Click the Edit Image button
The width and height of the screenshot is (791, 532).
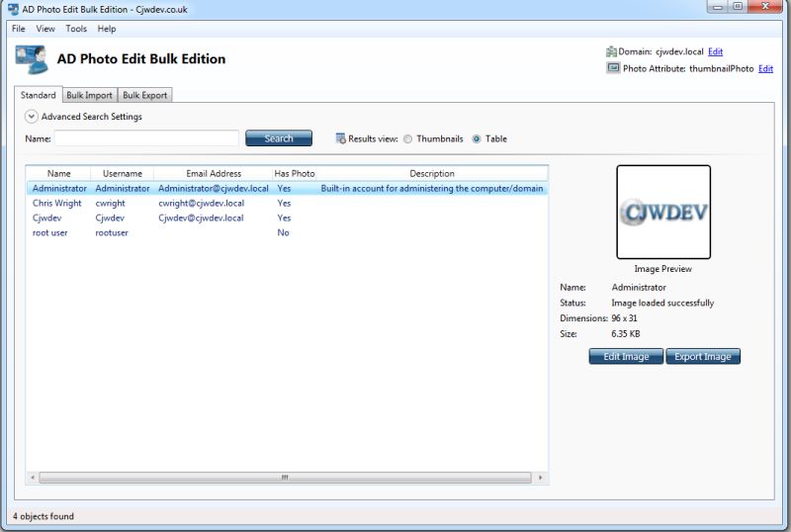click(x=626, y=356)
